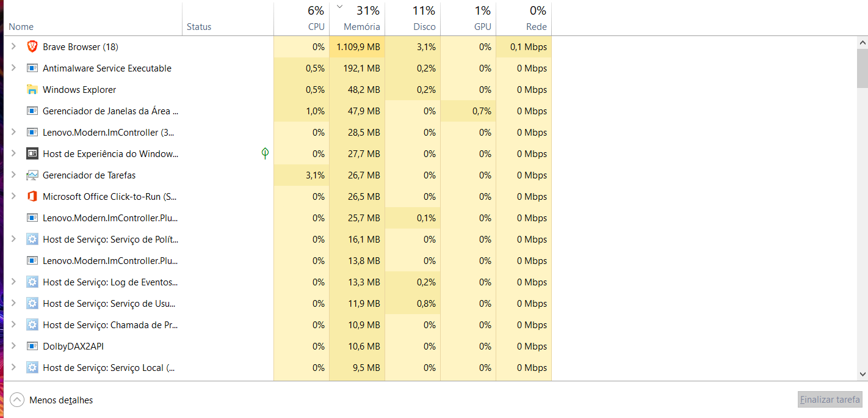
Task: Click the Brave Browser lion icon
Action: tap(32, 46)
